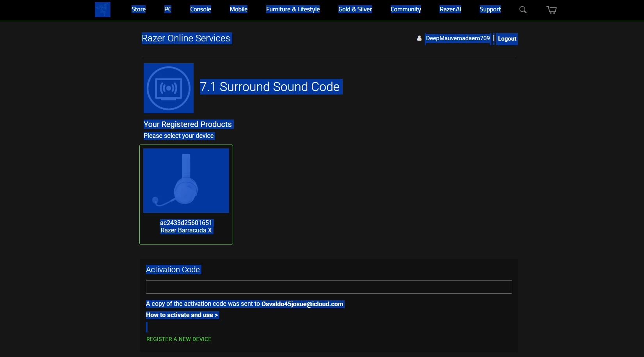Open the Mobile menu
Screen dimensions: 644x357
[x=238, y=9]
